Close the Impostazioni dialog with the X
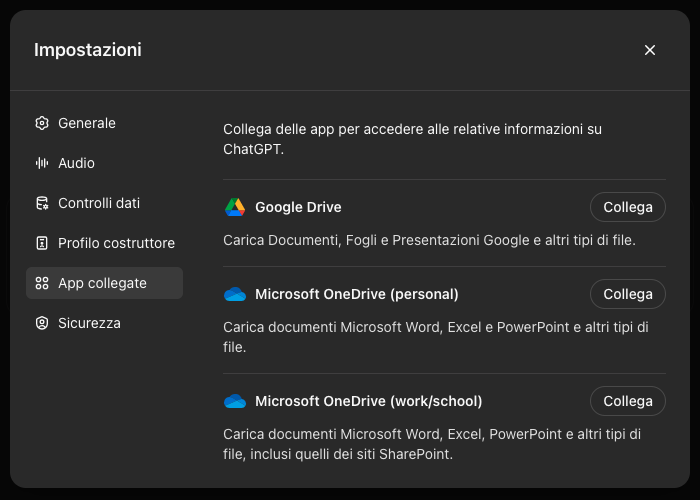Viewport: 700px width, 500px height. click(x=650, y=50)
